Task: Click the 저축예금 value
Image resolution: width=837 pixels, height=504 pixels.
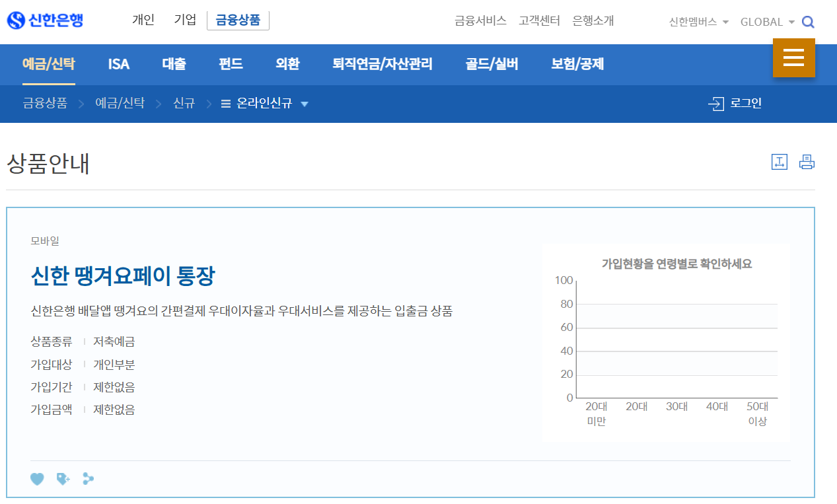Action: pyautogui.click(x=114, y=342)
